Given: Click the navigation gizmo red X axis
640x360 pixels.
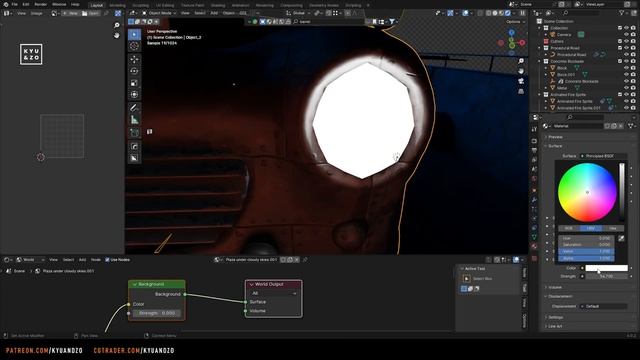Looking at the screenshot, I should pos(522,42).
